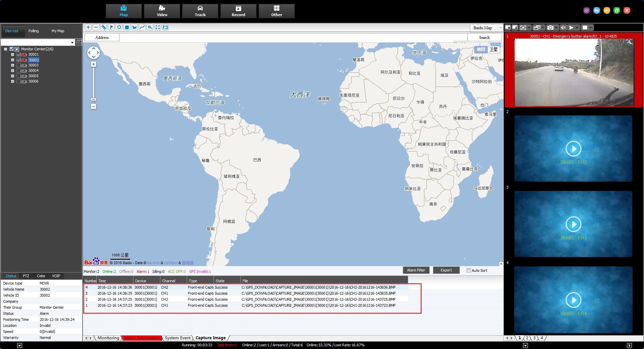Click the Export button
The height and width of the screenshot is (349, 644).
tap(446, 270)
